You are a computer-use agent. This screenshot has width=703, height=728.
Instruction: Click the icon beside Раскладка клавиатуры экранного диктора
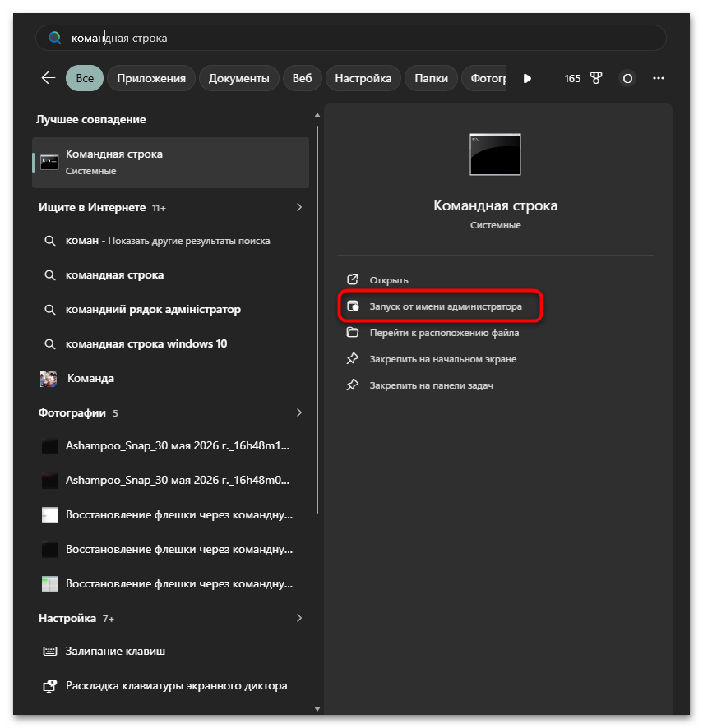(49, 686)
